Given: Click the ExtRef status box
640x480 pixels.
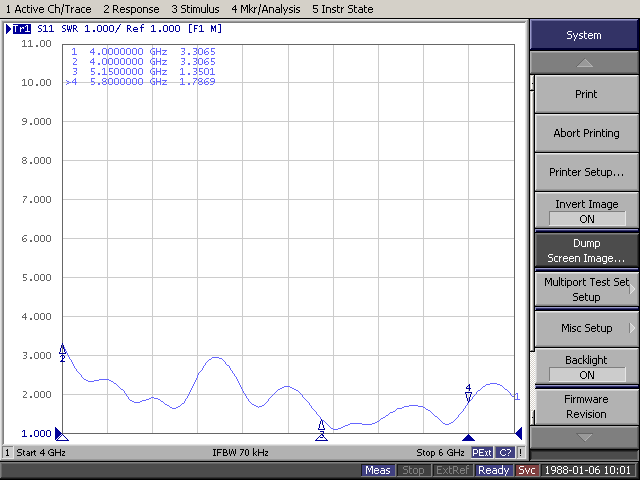Looking at the screenshot, I should click(x=451, y=470).
